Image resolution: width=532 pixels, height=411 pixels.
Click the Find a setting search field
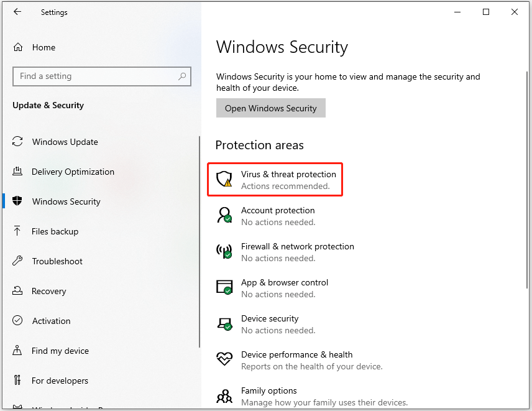[102, 76]
